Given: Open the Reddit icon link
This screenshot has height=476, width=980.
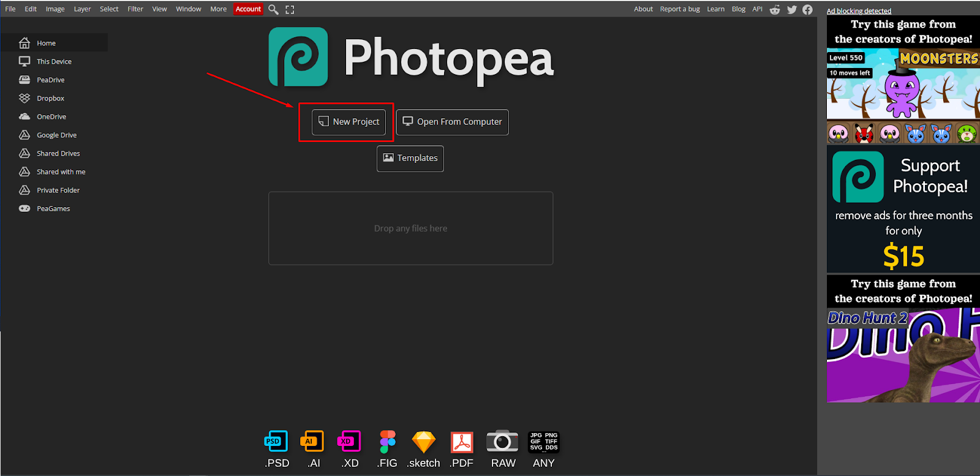Looking at the screenshot, I should (x=775, y=9).
